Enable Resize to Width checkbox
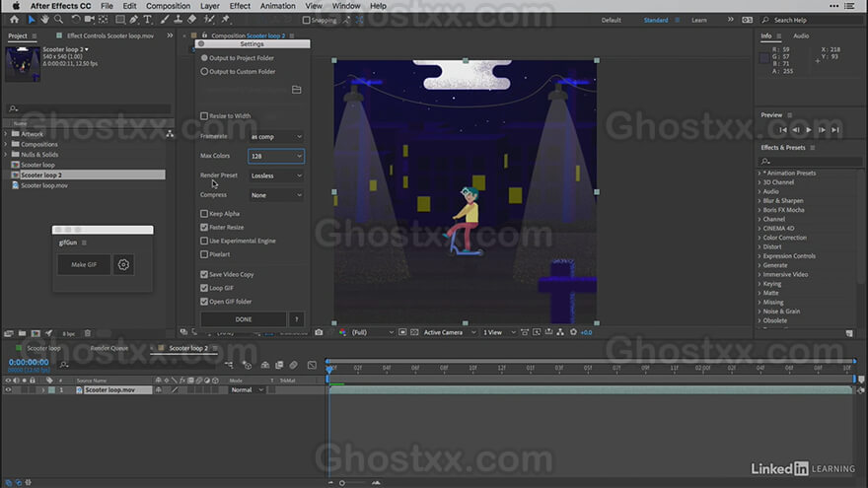The image size is (868, 488). pos(204,116)
